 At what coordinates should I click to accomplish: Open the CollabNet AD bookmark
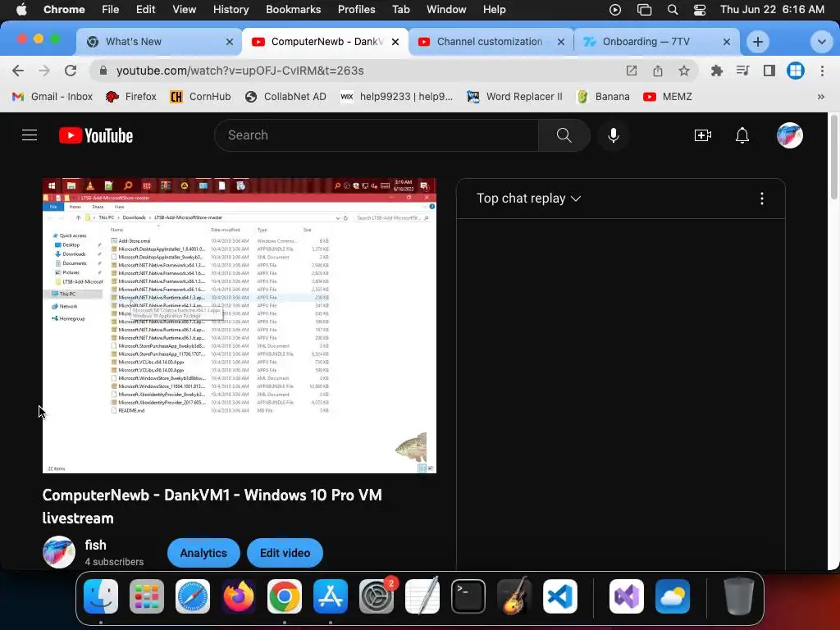coord(285,97)
